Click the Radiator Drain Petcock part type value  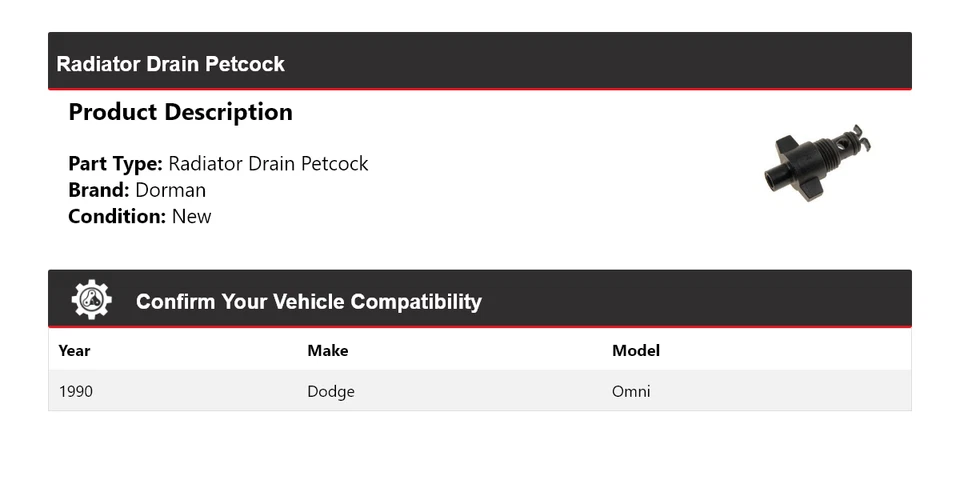click(268, 164)
